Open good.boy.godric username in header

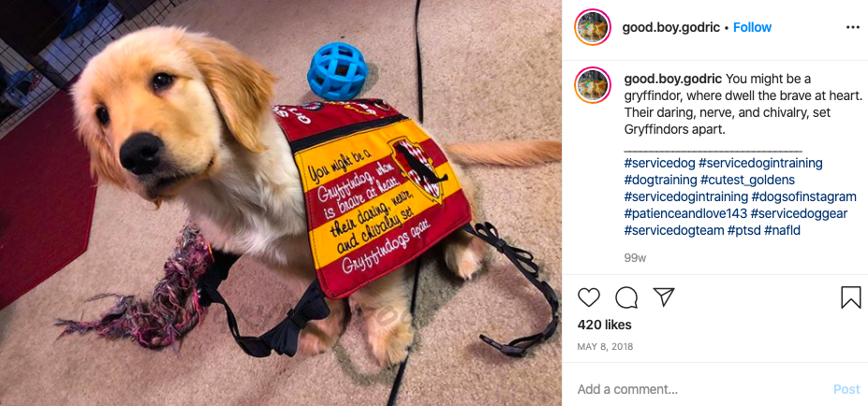coord(671,28)
